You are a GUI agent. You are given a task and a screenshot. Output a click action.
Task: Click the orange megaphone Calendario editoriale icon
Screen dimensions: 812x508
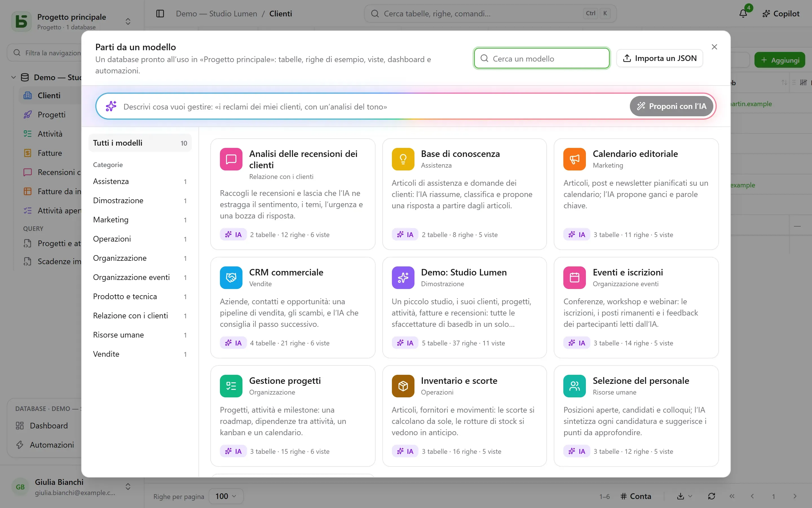(x=574, y=159)
